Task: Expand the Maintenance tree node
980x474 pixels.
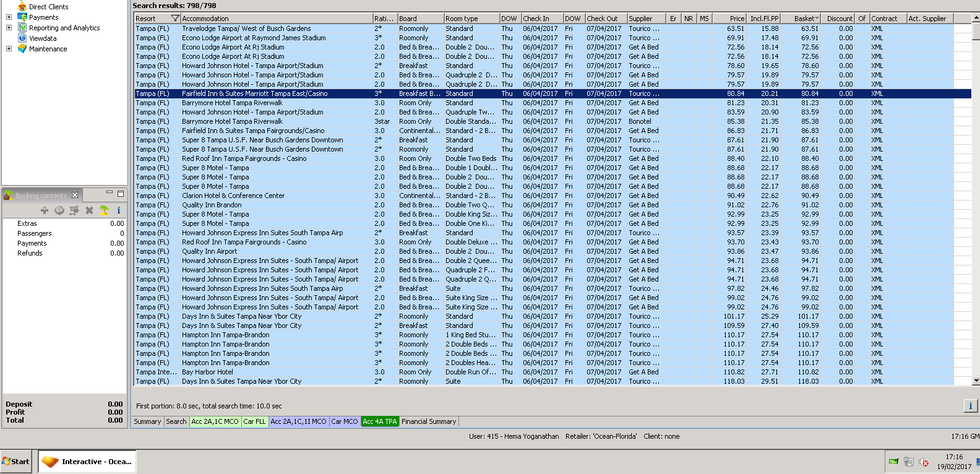Action: pos(9,49)
